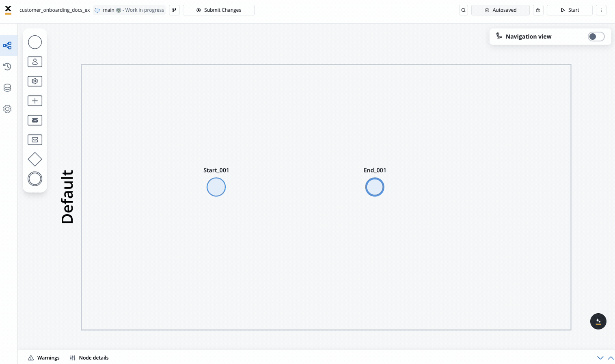The height and width of the screenshot is (364, 615).
Task: Switch to the Node details tab
Action: click(89, 358)
